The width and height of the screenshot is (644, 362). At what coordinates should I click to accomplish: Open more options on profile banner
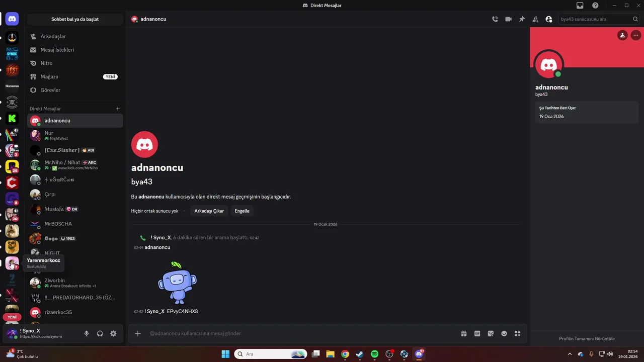[636, 35]
